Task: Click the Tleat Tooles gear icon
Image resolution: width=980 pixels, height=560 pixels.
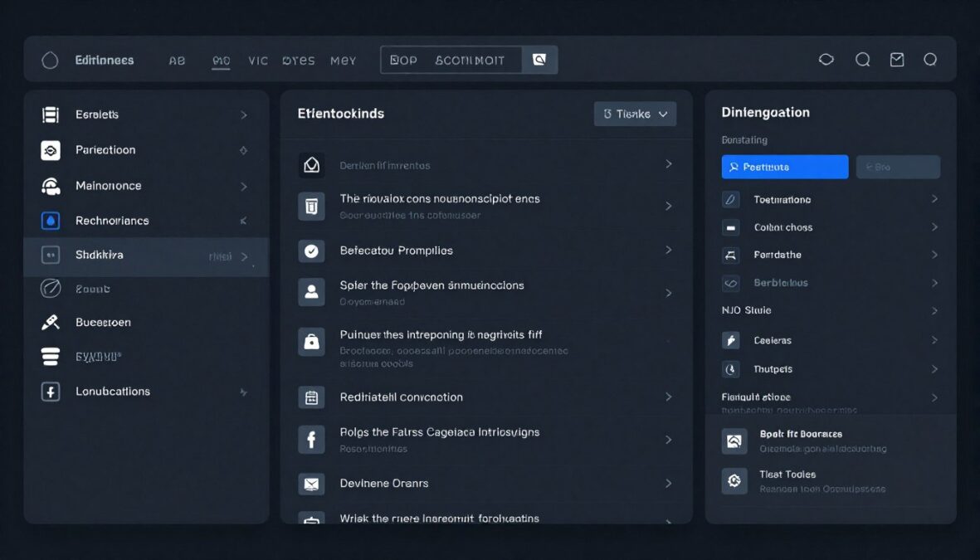Action: tap(734, 480)
